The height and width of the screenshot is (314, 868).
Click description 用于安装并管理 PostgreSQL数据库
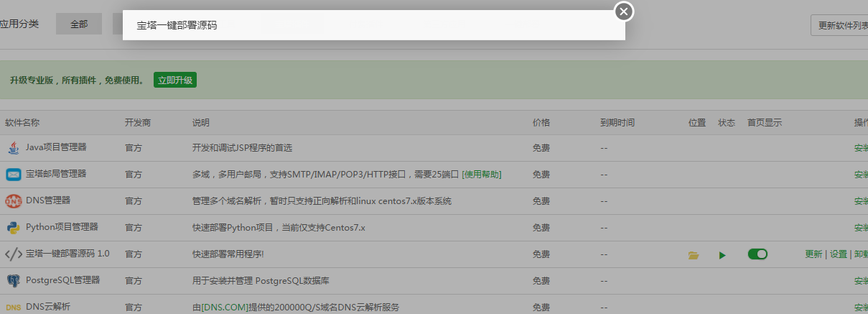point(261,281)
